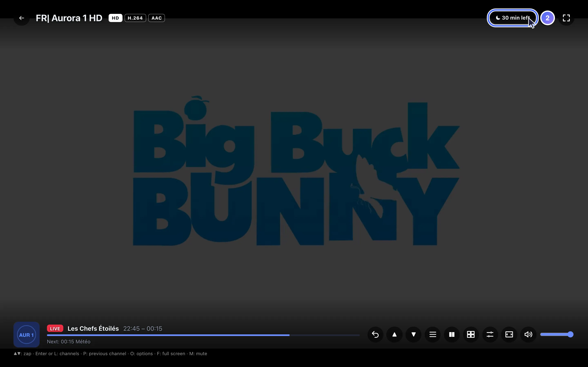This screenshot has height=367, width=588.
Task: Seek on the Les Chefs Étoilés progress bar
Action: click(203, 335)
